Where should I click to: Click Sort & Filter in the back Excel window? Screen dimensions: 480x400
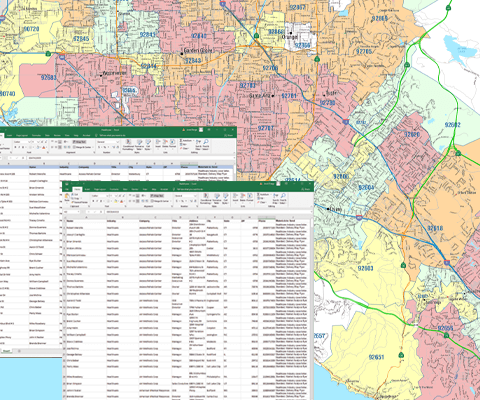[198, 145]
